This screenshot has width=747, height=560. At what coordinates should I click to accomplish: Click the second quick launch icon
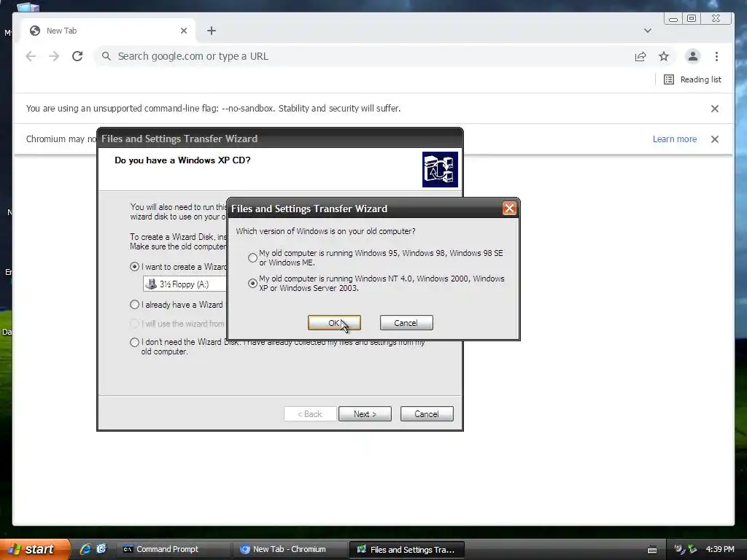101,549
